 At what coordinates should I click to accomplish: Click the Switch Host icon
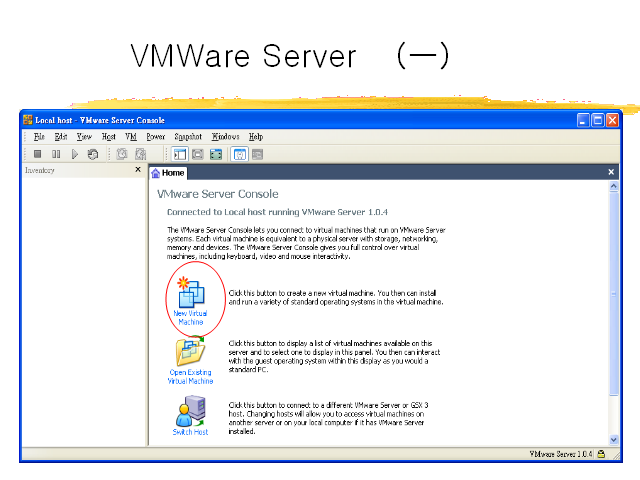point(191,411)
